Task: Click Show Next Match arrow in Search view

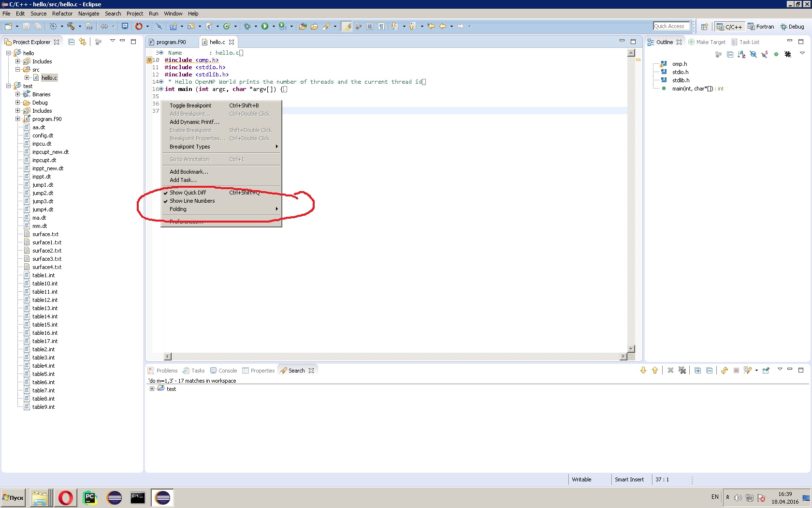Action: (643, 371)
